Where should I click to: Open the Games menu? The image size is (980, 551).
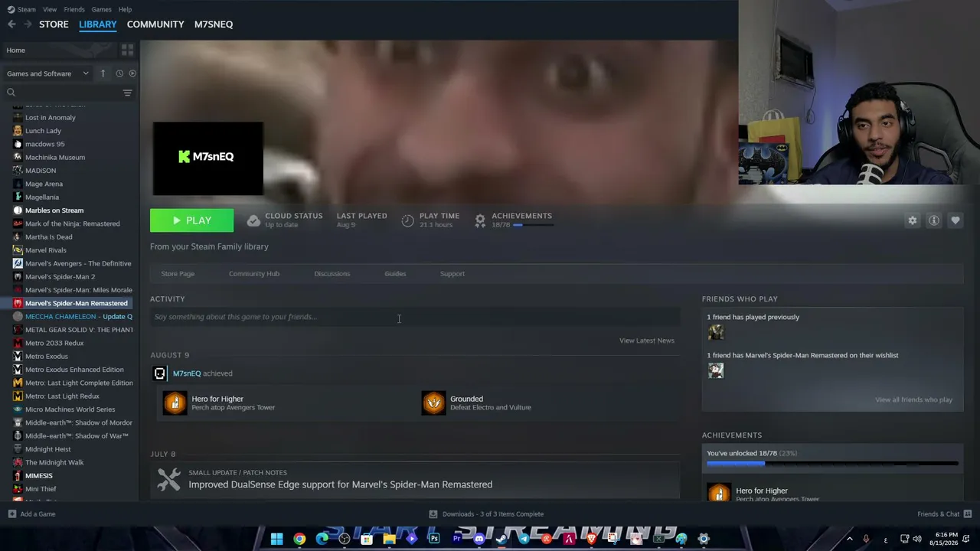click(x=101, y=9)
